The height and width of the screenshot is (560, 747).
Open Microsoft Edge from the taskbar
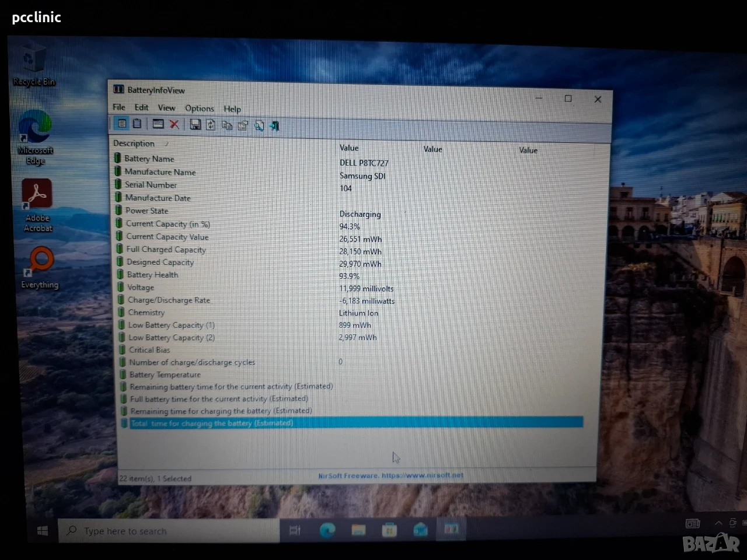[x=327, y=530]
